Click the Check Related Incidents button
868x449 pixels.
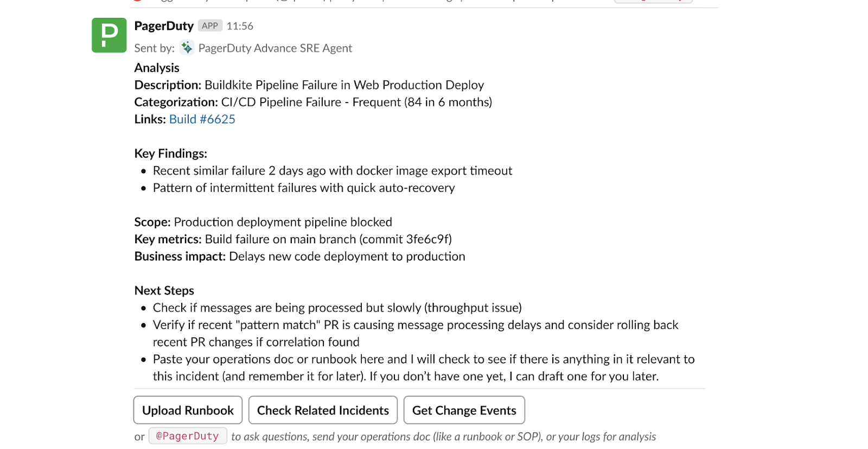(x=323, y=410)
